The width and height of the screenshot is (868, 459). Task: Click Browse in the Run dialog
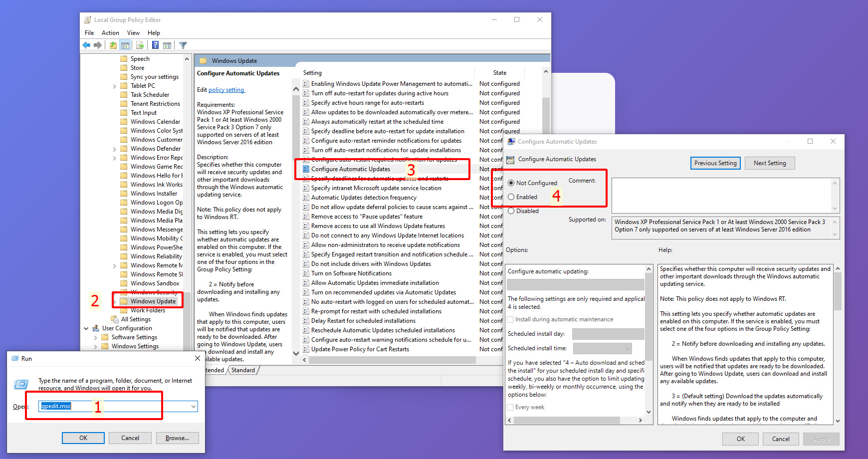pos(177,438)
